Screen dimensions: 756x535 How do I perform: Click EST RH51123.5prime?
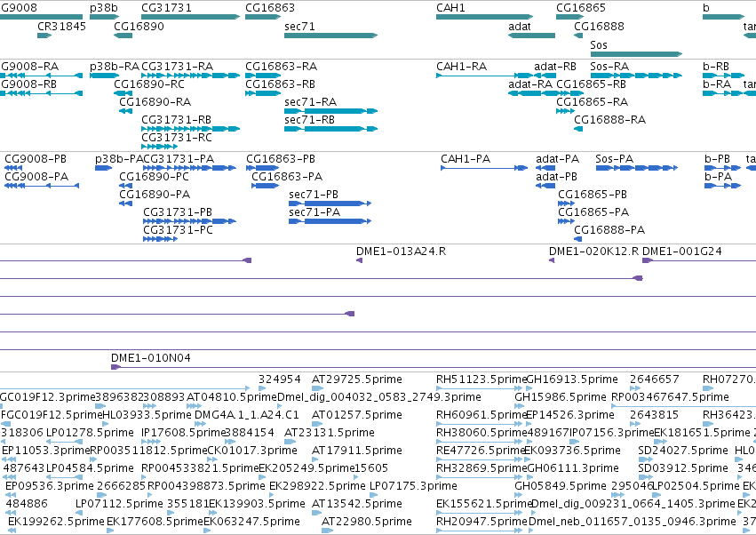click(481, 379)
